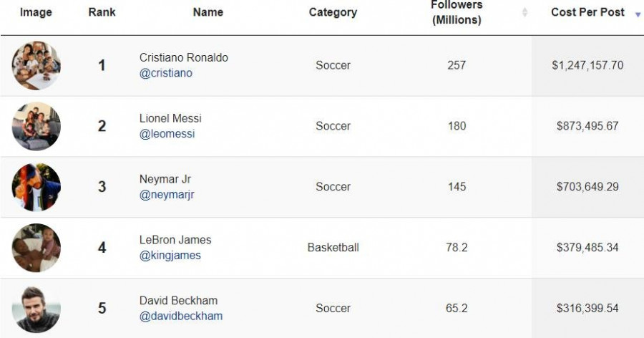Click the Rank column header
This screenshot has height=338, width=644.
(102, 12)
